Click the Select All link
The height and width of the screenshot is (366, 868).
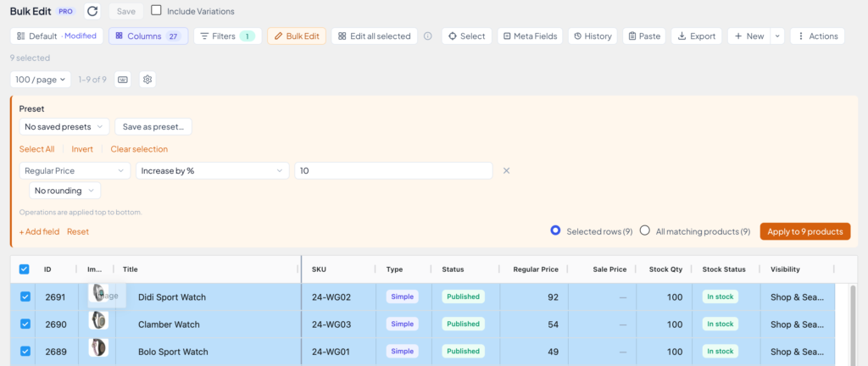click(x=37, y=149)
